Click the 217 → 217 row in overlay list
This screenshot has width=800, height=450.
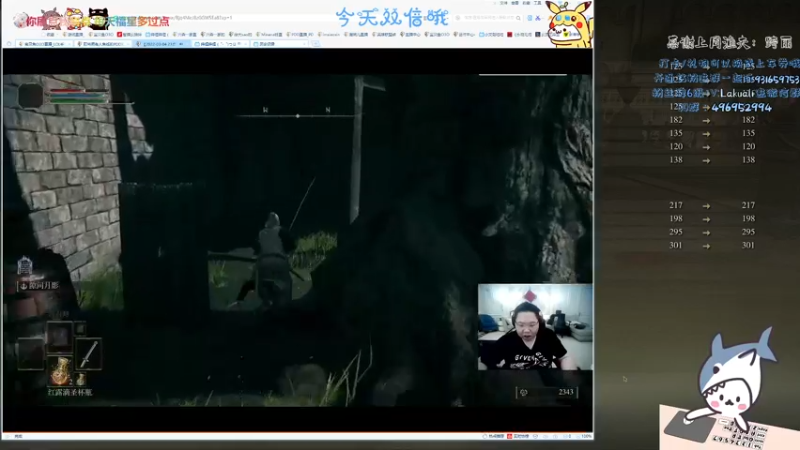click(712, 205)
